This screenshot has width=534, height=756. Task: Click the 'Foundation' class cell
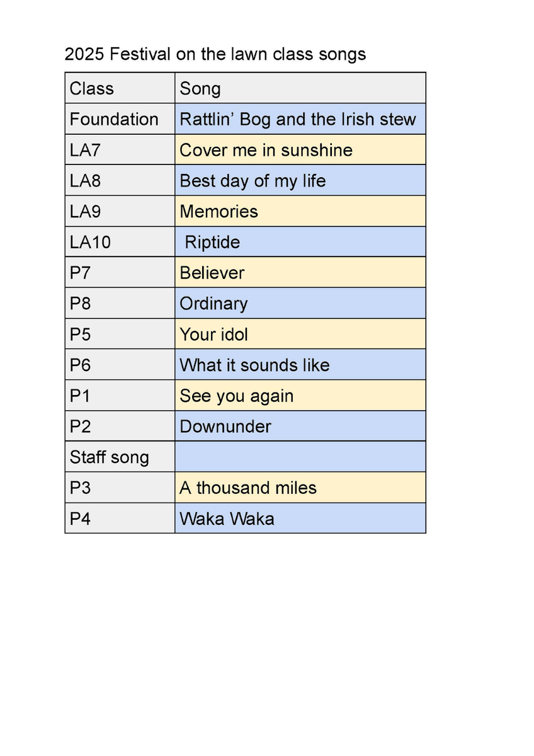[119, 119]
